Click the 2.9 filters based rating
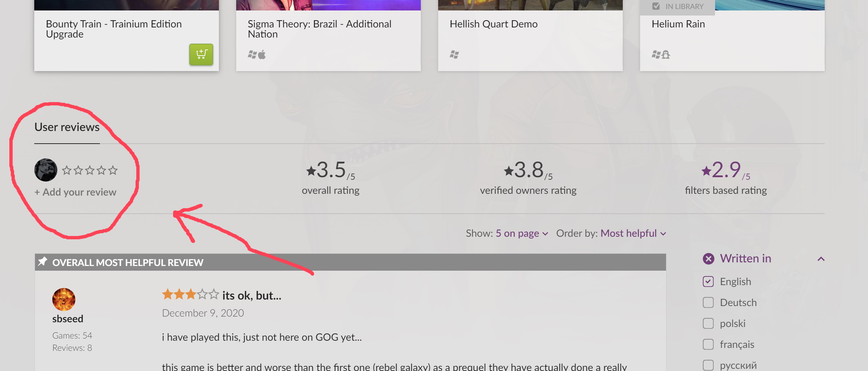The height and width of the screenshot is (371, 868). pyautogui.click(x=726, y=170)
